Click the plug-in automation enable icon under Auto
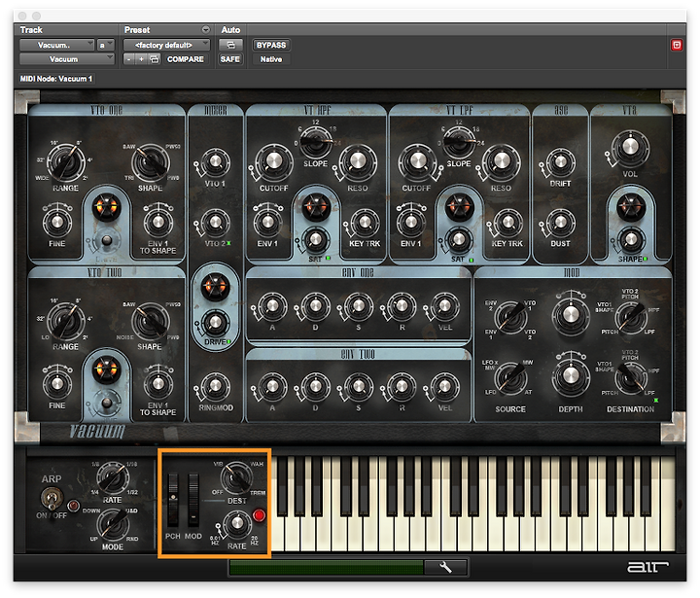Image resolution: width=700 pixels, height=598 pixels. 230,45
